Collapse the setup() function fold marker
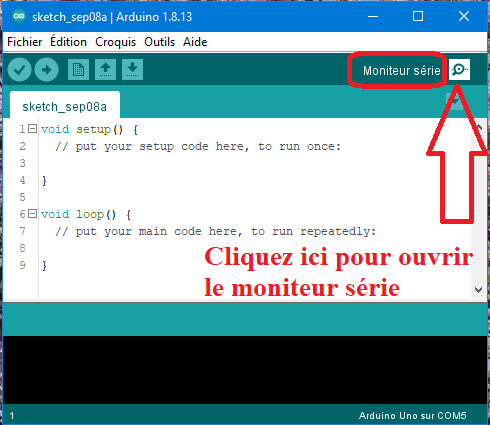Screen dimensions: 490x425 tap(32, 129)
